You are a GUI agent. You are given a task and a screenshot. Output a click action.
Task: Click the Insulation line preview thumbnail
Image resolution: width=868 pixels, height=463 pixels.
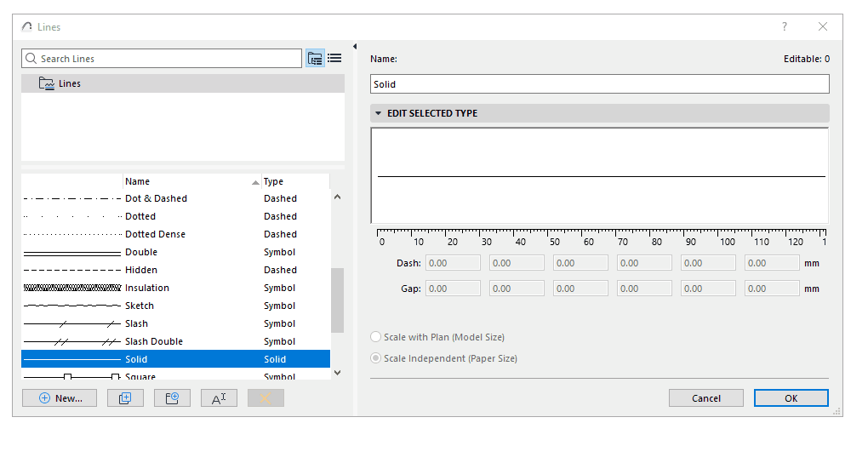coord(72,288)
